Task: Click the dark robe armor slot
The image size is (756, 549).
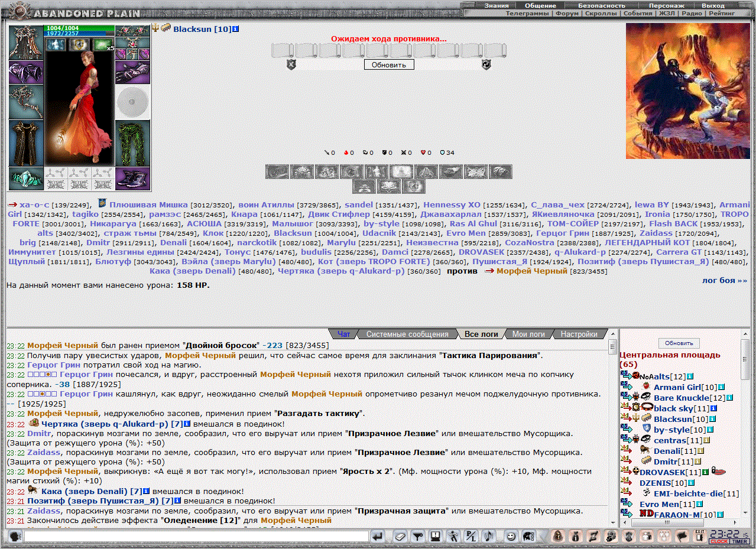Action: coord(26,143)
